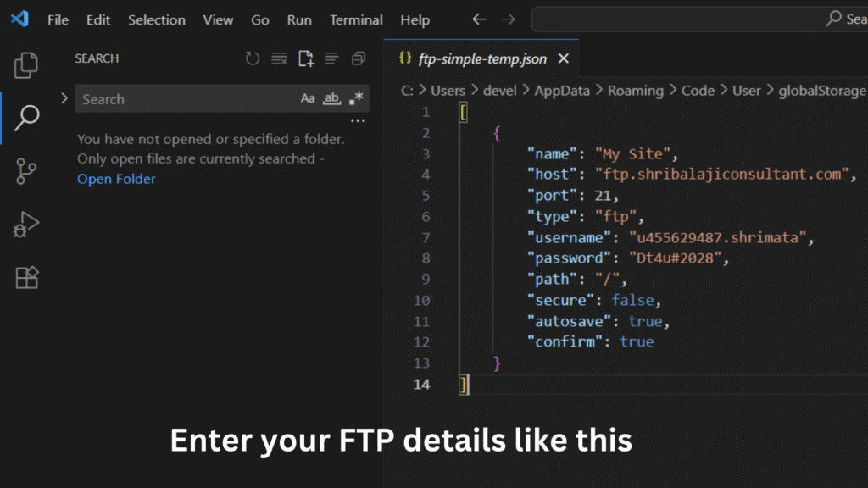
Task: Click the Clear Search Results icon
Action: pos(279,58)
